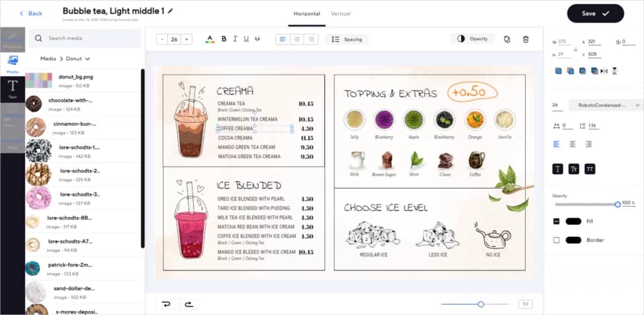Click the redo arrow below the canvas

tap(189, 304)
